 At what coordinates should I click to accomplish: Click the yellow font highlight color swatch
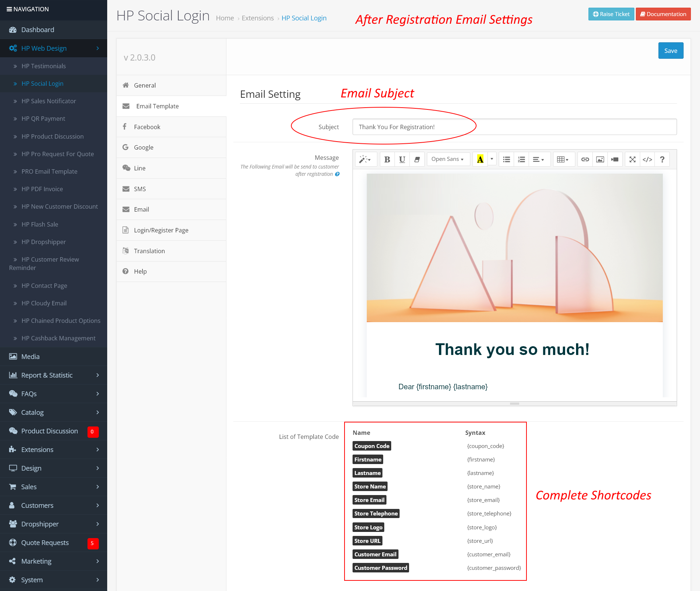pos(480,159)
